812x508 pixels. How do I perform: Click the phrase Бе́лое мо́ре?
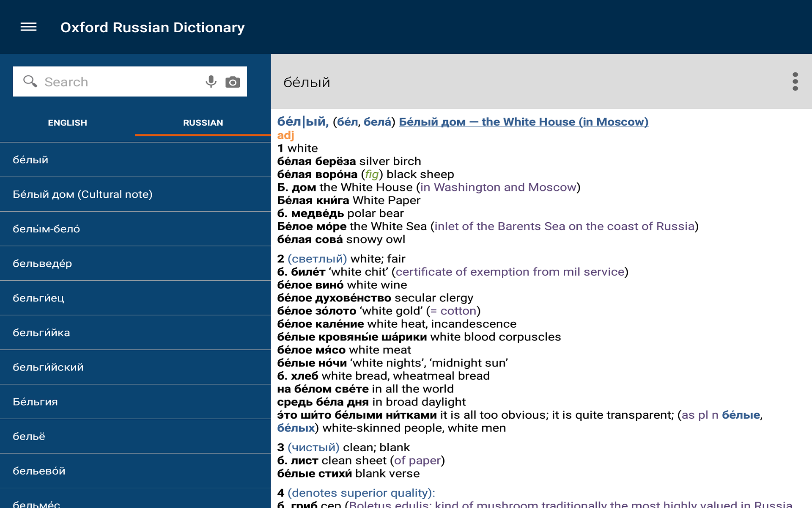(x=312, y=226)
